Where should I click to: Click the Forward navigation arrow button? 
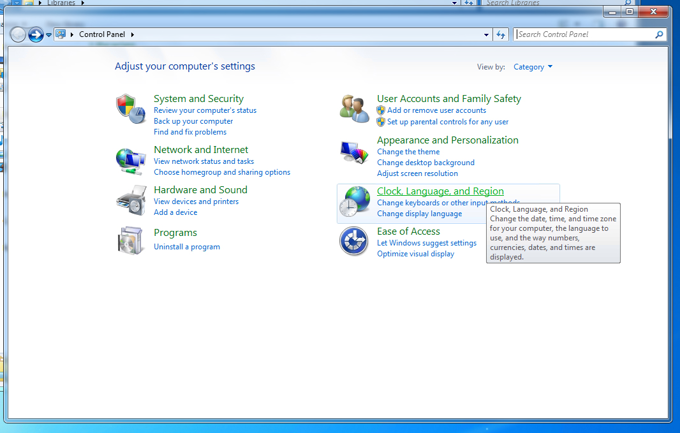click(36, 35)
